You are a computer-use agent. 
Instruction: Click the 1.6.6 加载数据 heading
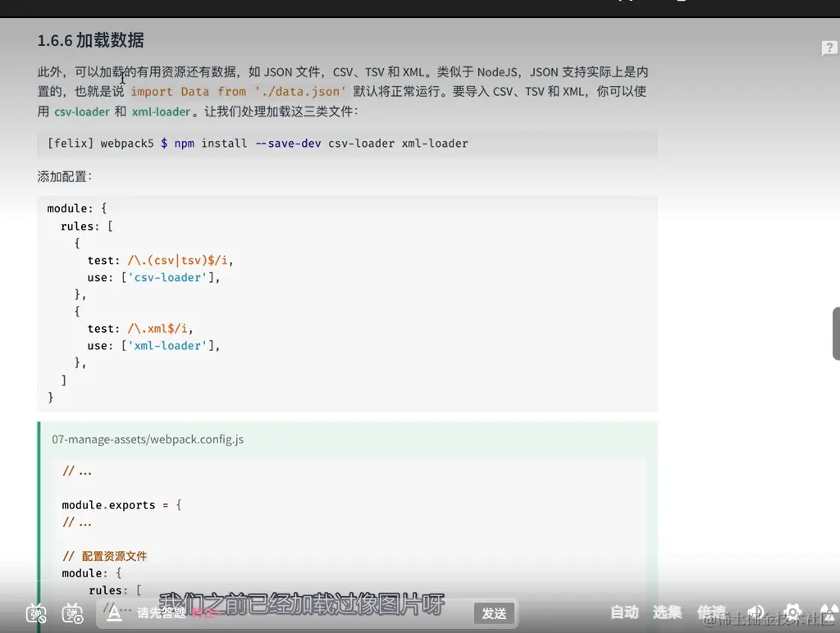coord(90,39)
